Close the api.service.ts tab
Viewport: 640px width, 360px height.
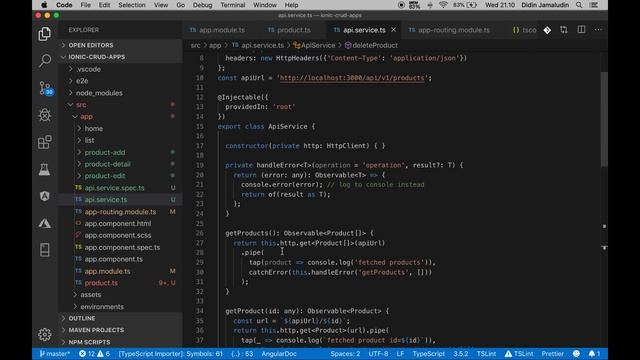point(393,30)
